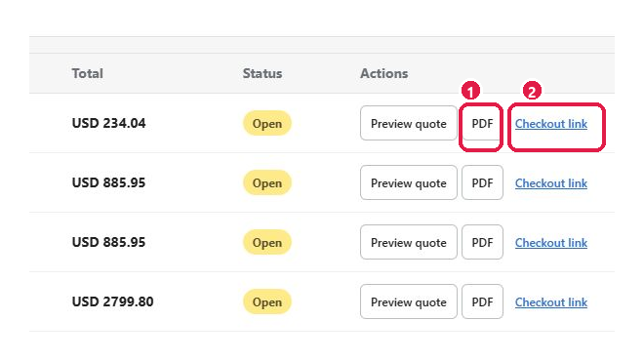Click the USD 2799.80 total cell
Viewport: 644px width, 361px height.
pyautogui.click(x=112, y=301)
